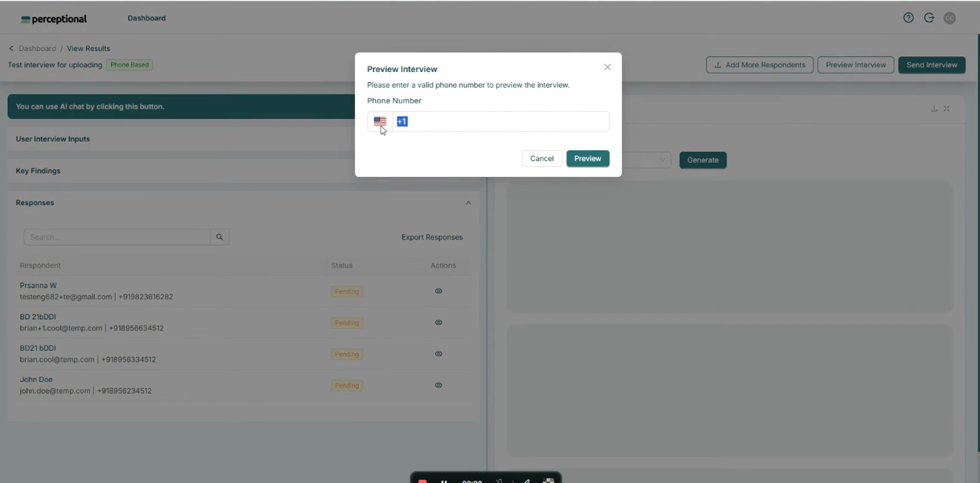Screen dimensions: 980x483
Task: Click the search magnifier in Responses panel
Action: point(220,236)
